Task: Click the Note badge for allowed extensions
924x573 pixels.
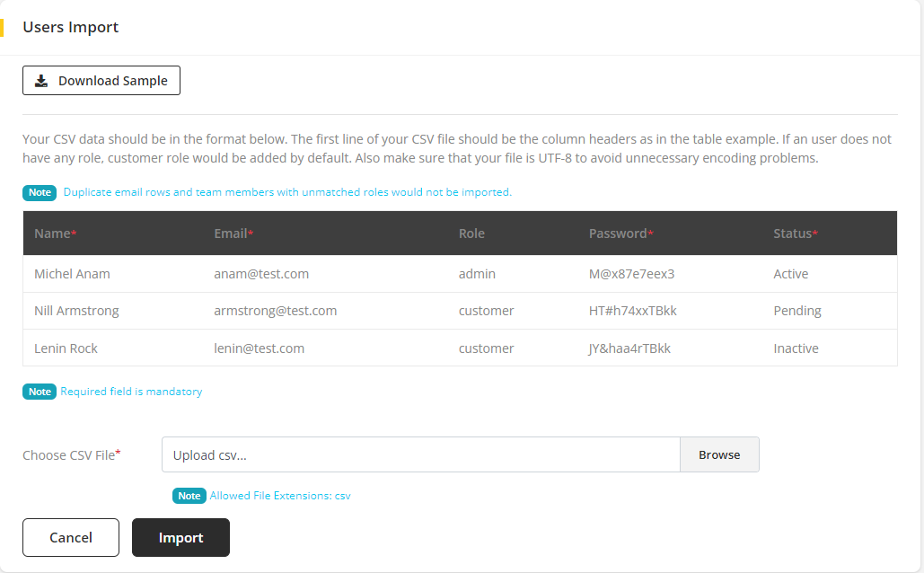Action: click(189, 496)
